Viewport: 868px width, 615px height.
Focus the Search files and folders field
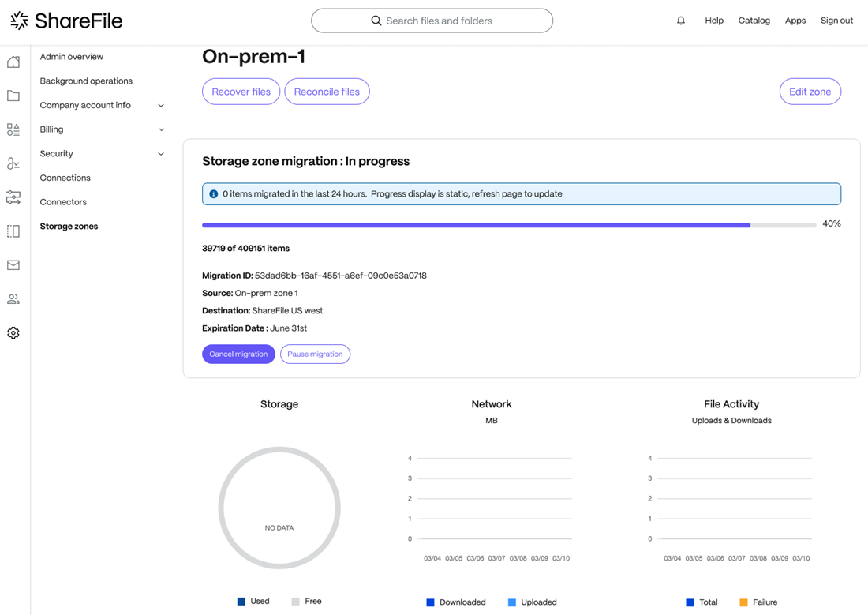(432, 21)
